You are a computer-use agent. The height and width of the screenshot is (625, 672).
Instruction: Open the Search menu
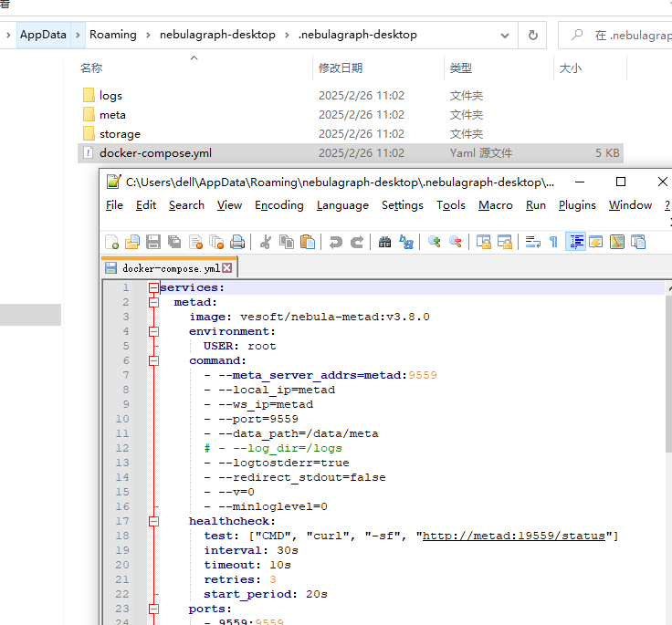point(186,205)
